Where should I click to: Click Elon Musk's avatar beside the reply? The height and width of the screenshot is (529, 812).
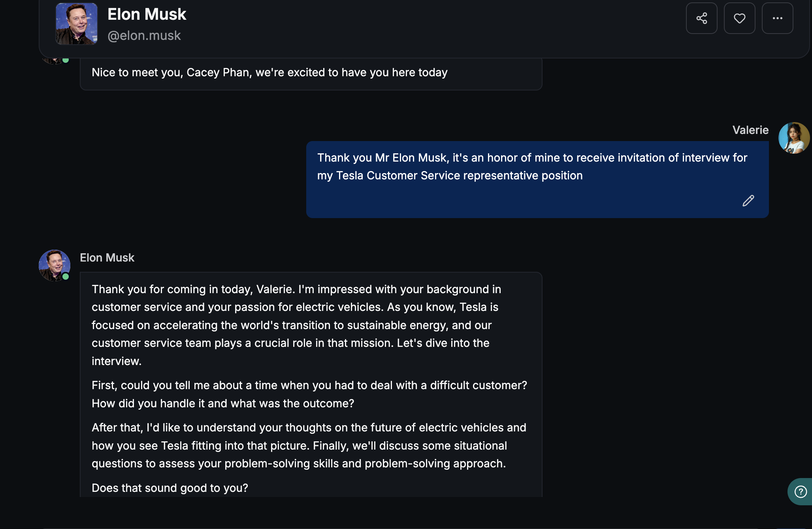[54, 265]
